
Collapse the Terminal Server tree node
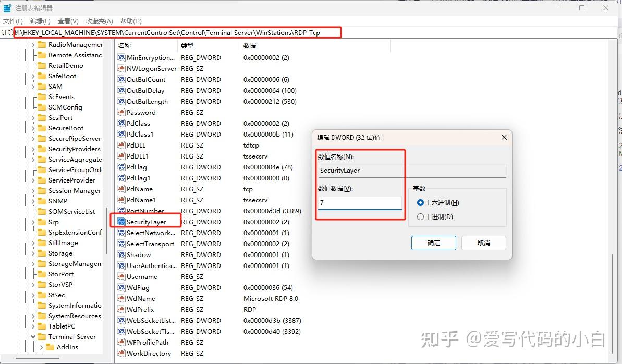click(32, 336)
